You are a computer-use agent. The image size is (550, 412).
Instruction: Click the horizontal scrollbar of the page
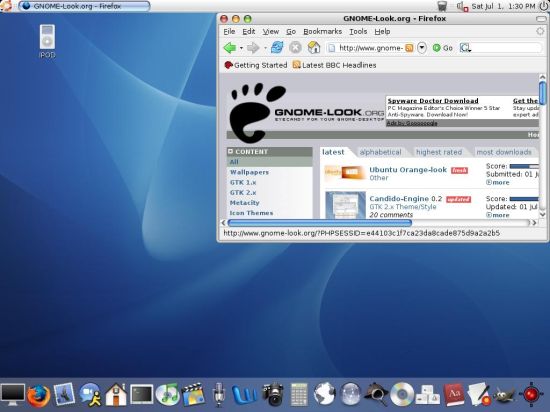tap(379, 223)
